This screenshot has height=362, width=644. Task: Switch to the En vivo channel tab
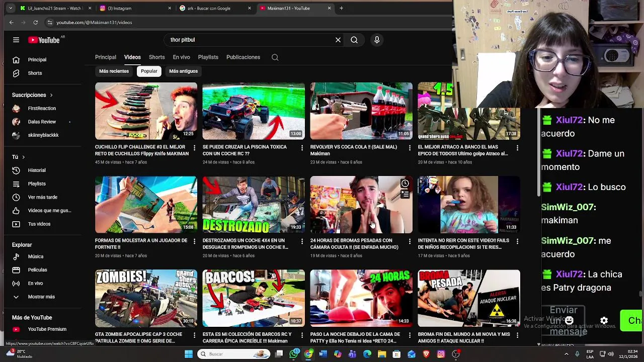pos(181,57)
